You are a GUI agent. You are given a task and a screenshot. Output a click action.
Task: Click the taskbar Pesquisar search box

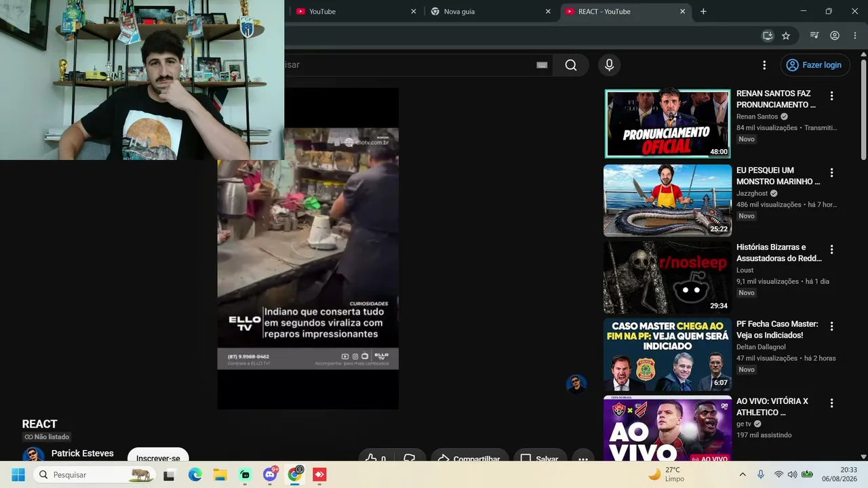[x=94, y=474]
